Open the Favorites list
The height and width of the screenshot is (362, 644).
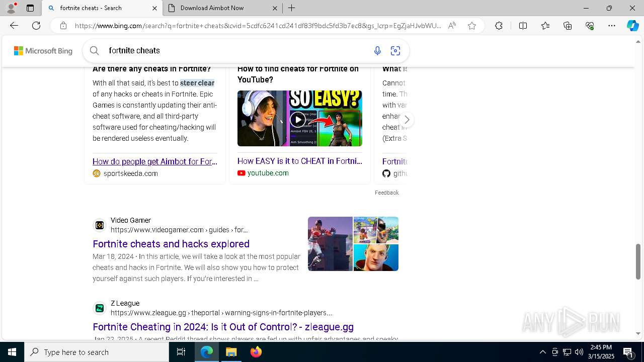tap(545, 26)
